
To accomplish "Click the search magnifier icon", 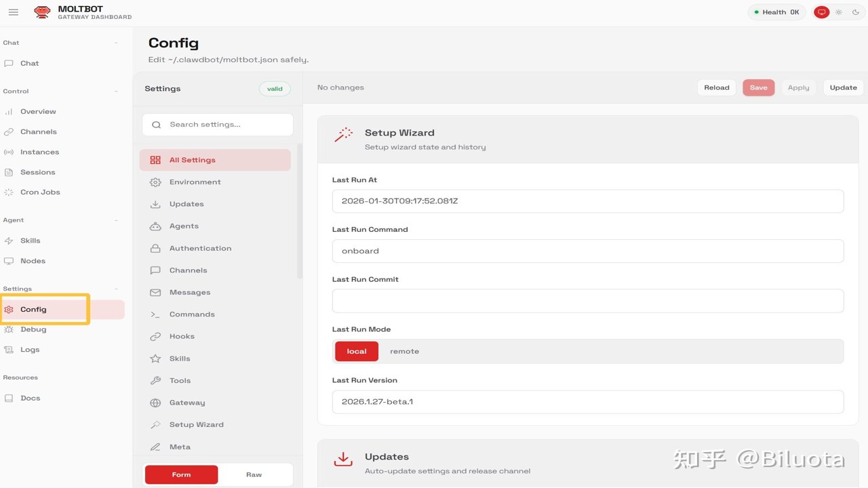I will [x=157, y=125].
